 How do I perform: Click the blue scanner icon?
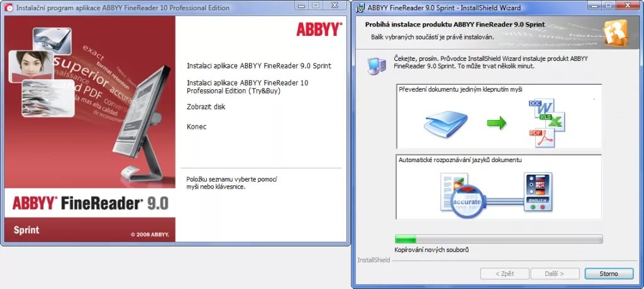[446, 124]
